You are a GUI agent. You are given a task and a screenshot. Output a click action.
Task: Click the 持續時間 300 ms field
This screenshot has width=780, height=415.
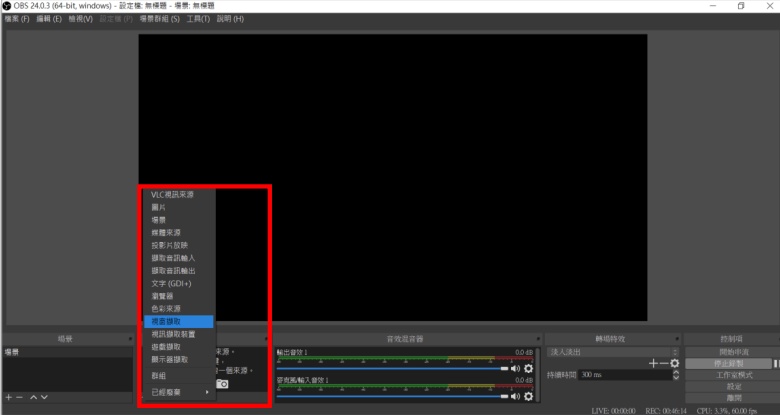click(x=624, y=375)
